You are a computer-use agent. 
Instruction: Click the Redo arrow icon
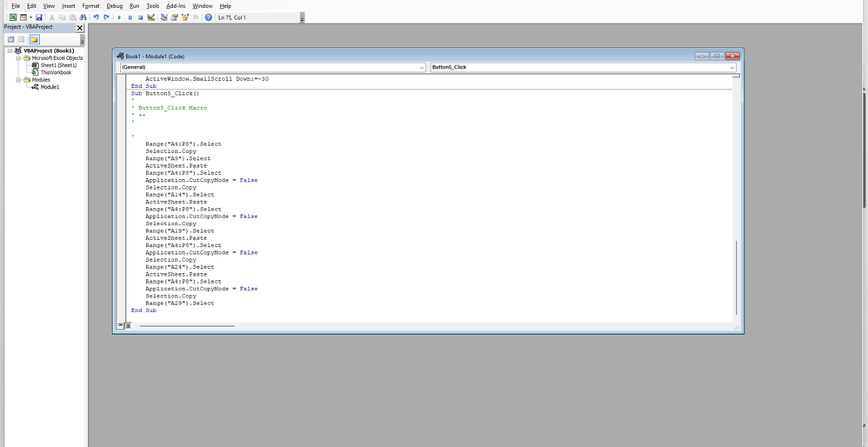click(106, 17)
